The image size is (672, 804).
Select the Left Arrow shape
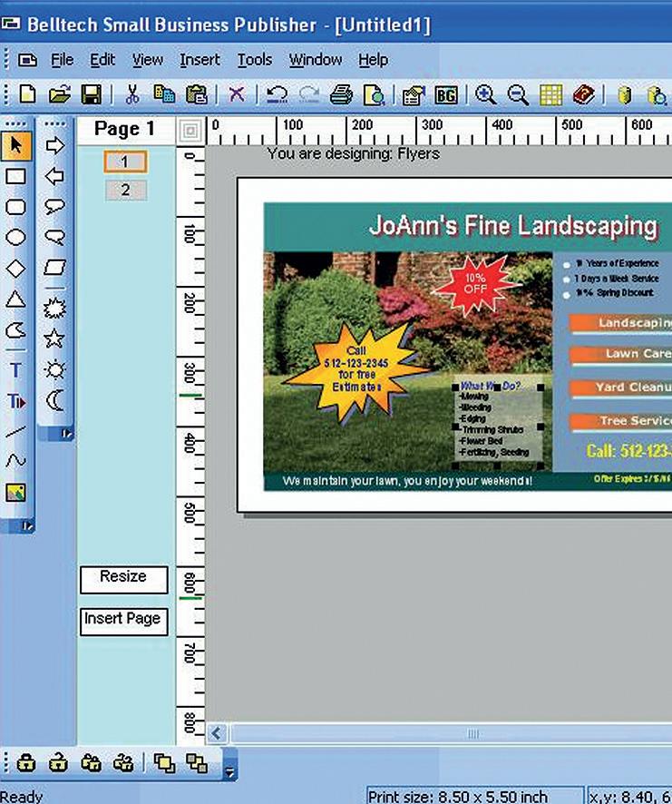click(54, 176)
